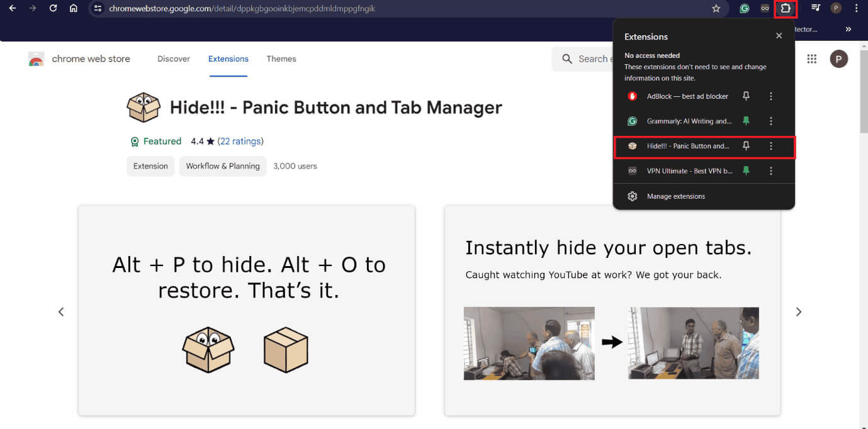This screenshot has height=429, width=868.
Task: Open Instantly hide your open tabs screenshot
Action: [x=612, y=310]
